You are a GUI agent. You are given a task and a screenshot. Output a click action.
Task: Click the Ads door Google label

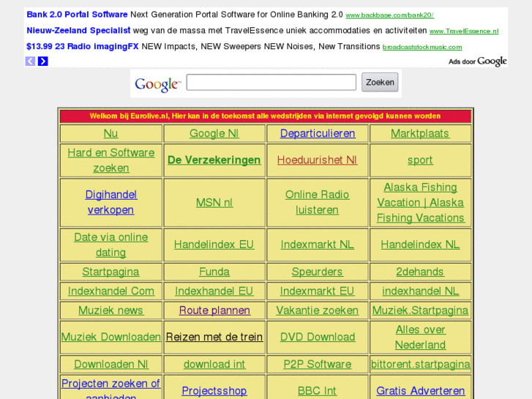coord(477,61)
